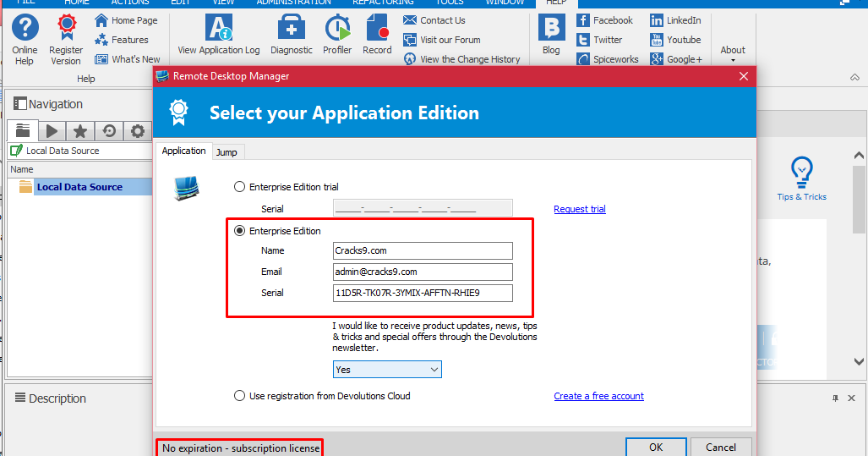Select the opened sessions play tab
The height and width of the screenshot is (456, 868).
[52, 131]
